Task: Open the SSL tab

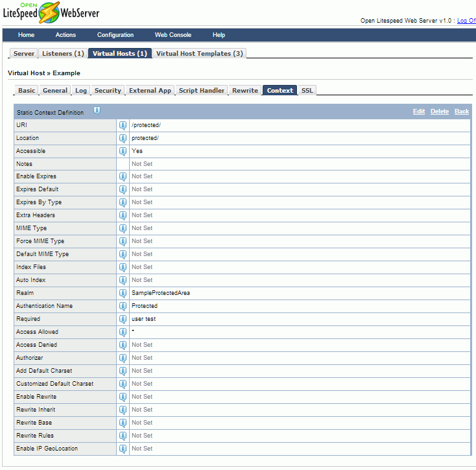Action: point(307,91)
